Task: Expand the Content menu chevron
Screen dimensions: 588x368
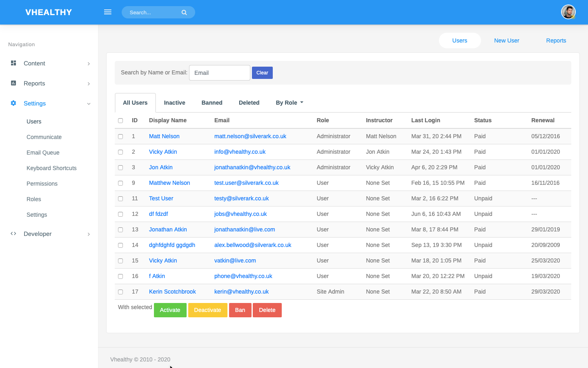Action: pos(89,64)
